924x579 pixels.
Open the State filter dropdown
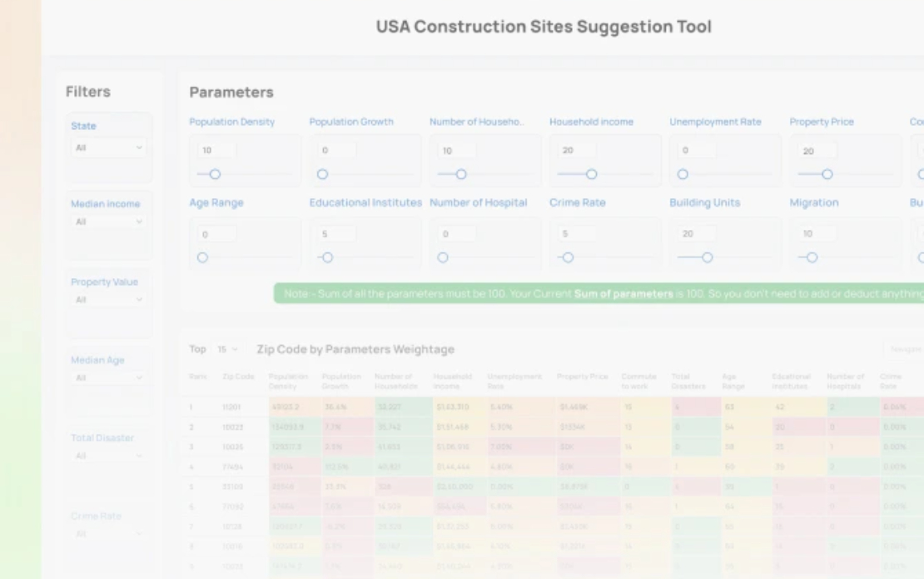tap(108, 147)
